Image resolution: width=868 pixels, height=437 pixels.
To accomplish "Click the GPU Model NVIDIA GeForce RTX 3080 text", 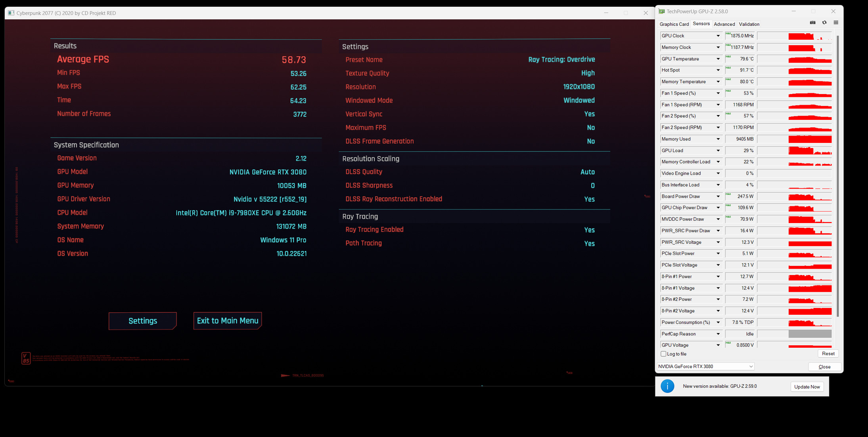I will [268, 172].
